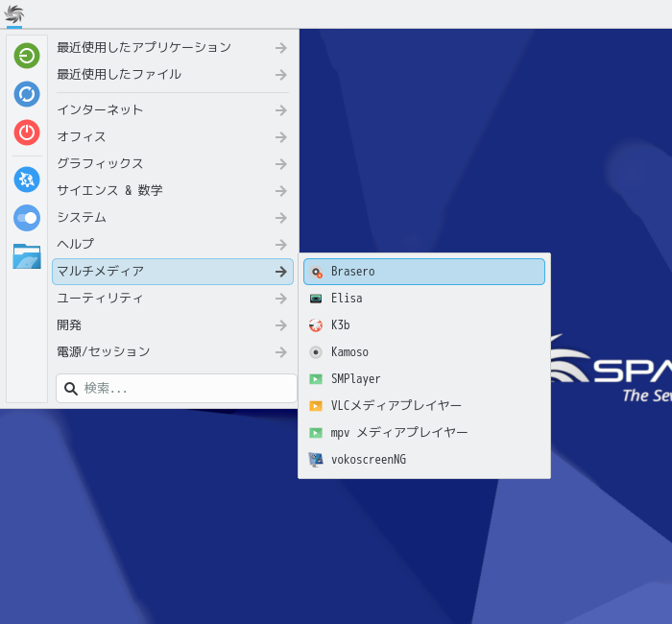The image size is (672, 624).
Task: Expand arrow beside 電源/セッション
Action: (281, 352)
